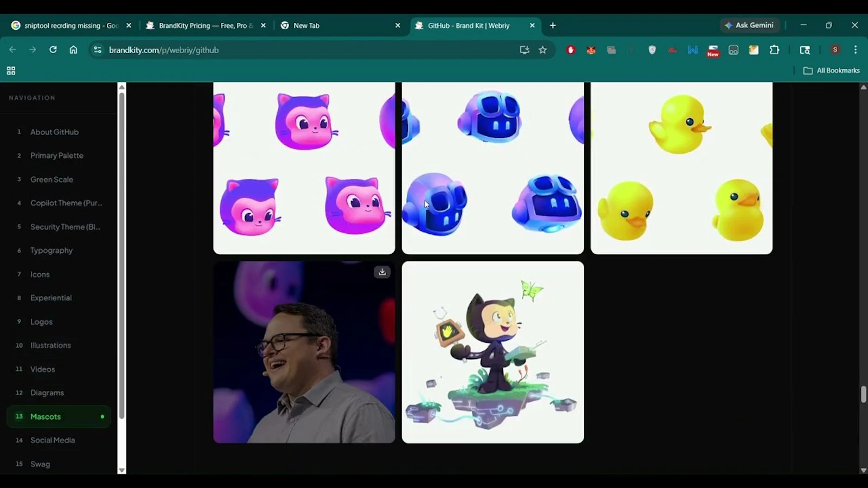The width and height of the screenshot is (868, 488).
Task: Bookmark this page with the star
Action: point(542,50)
